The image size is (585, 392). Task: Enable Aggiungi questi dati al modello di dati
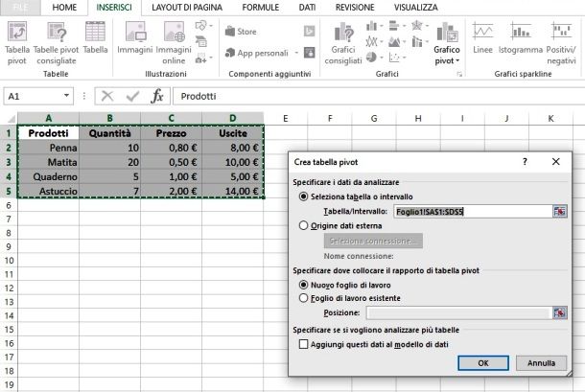tap(304, 343)
